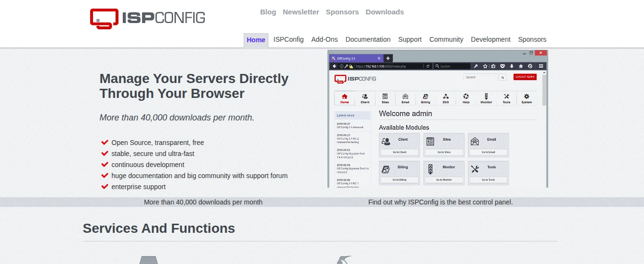Open the Documentation navigation item
The image size is (644, 264).
tap(368, 39)
